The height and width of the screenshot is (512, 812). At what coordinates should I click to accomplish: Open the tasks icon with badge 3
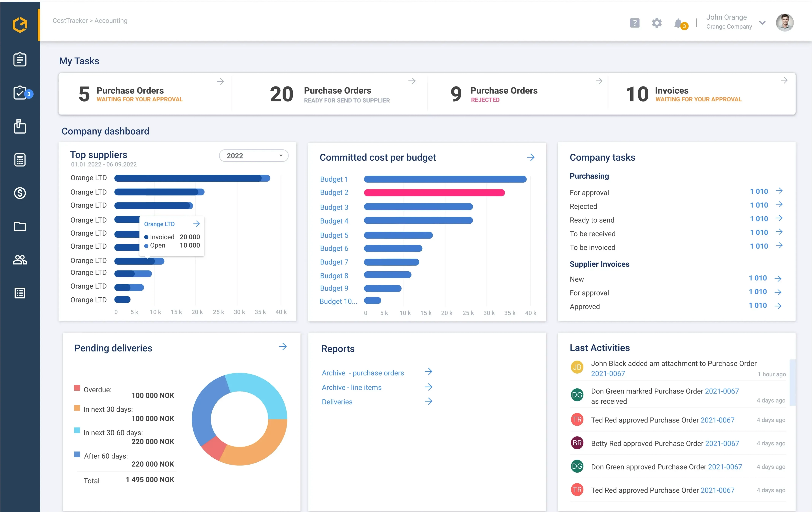pyautogui.click(x=20, y=93)
